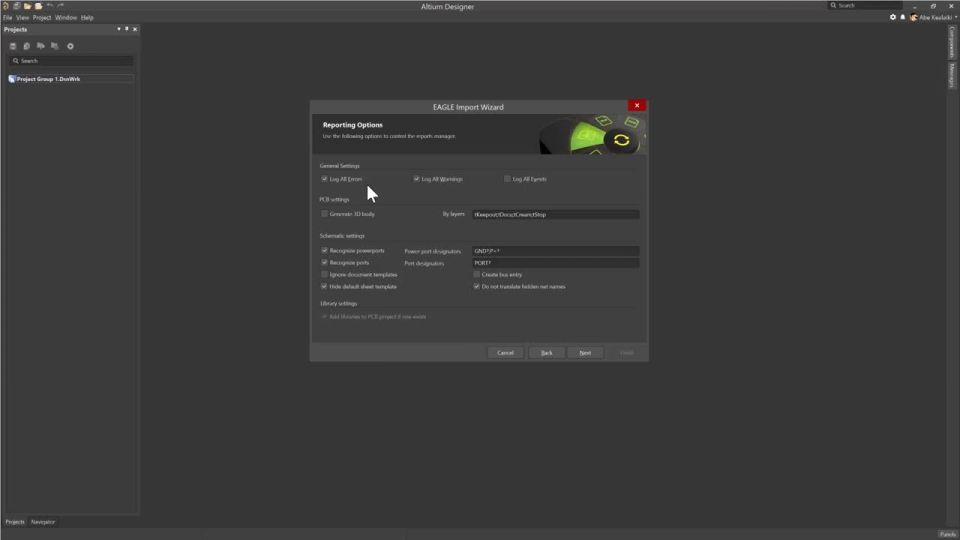This screenshot has width=960, height=540.
Task: Click the magnifier icon in title bar search
Action: click(833, 6)
